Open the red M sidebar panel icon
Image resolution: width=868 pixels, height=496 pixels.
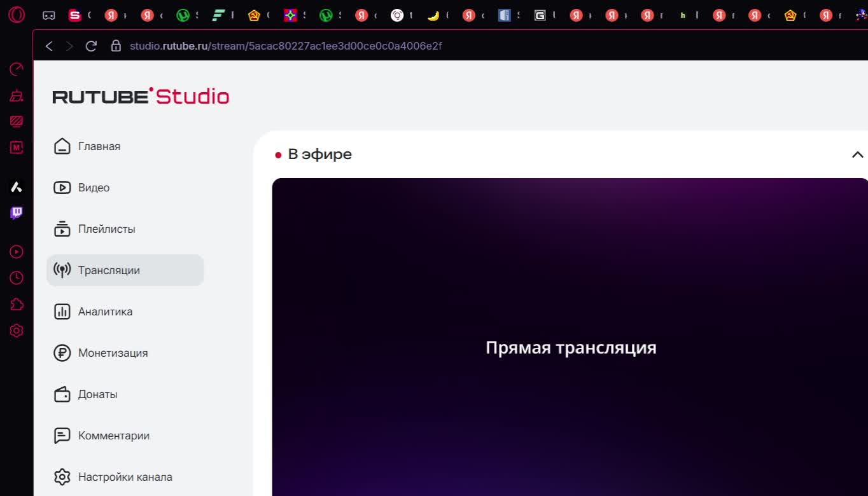[17, 148]
